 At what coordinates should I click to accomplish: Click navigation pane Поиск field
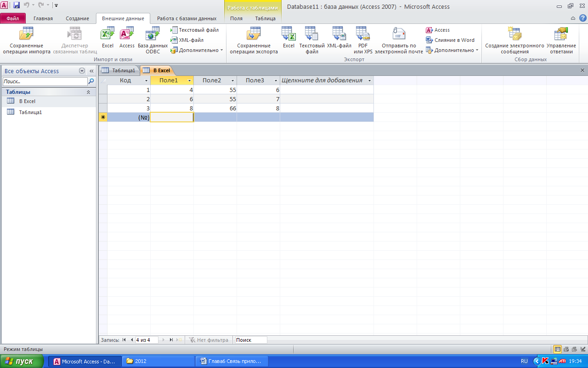(45, 81)
